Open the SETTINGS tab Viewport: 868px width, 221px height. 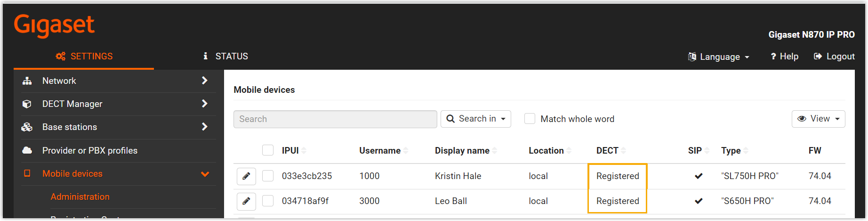[x=84, y=57]
